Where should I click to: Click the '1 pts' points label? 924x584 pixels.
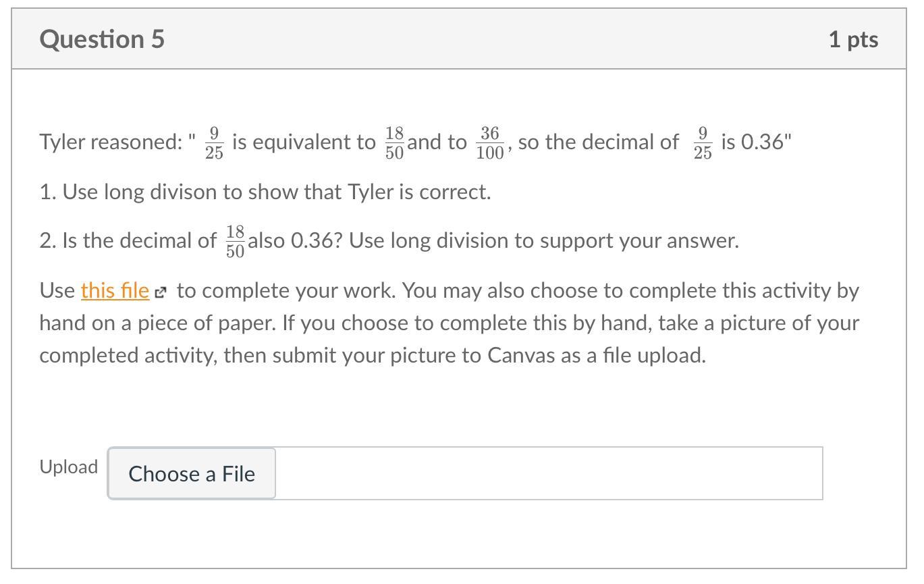pyautogui.click(x=853, y=39)
